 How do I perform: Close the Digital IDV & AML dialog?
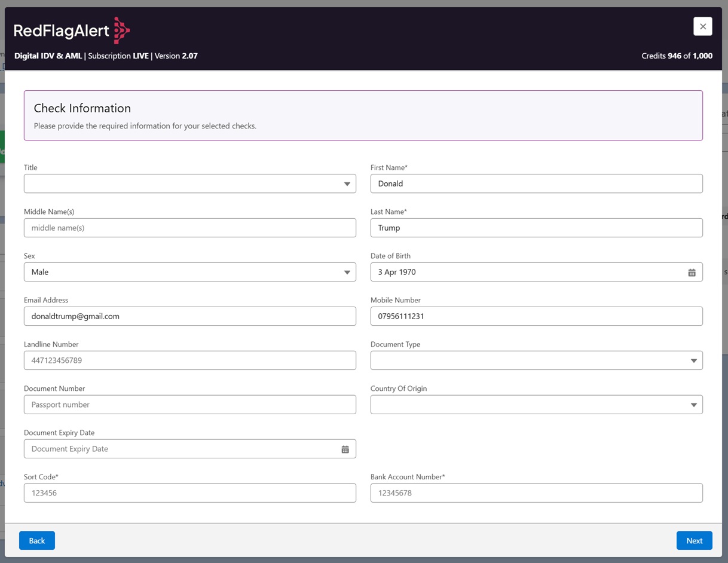703,26
